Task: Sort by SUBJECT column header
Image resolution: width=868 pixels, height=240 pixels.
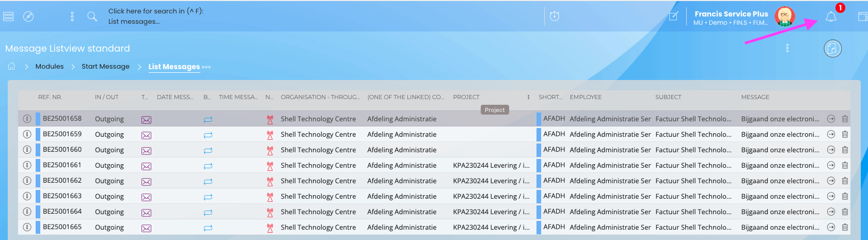Action: tap(668, 97)
